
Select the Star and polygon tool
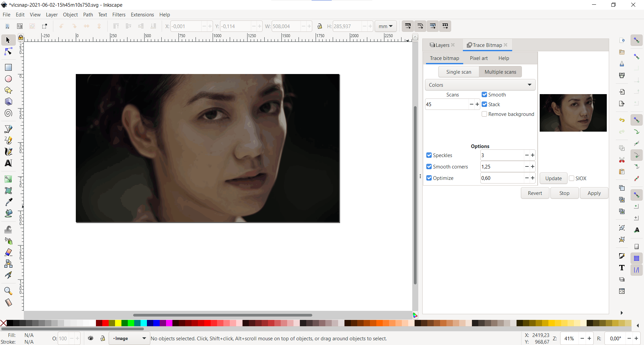point(8,90)
